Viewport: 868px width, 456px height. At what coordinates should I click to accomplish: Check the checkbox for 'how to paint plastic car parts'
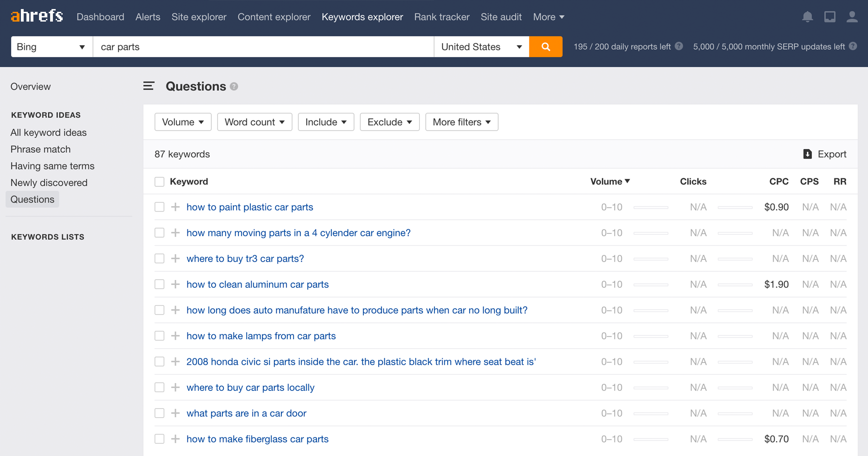[159, 207]
